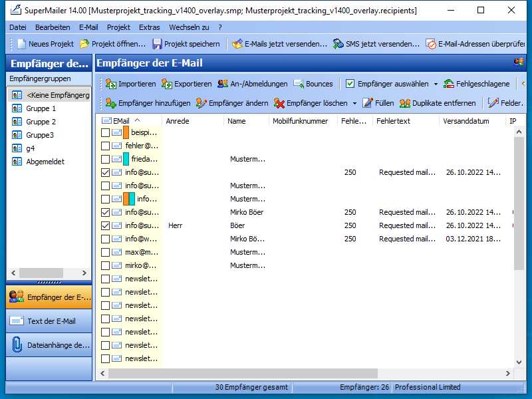Open the Bounces tool
532x399 pixels.
coord(313,84)
